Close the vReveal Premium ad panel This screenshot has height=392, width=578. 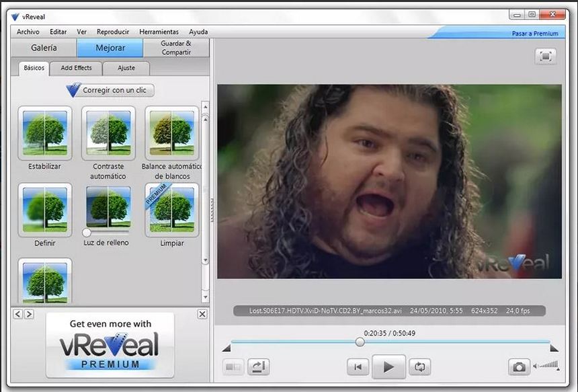click(x=202, y=314)
